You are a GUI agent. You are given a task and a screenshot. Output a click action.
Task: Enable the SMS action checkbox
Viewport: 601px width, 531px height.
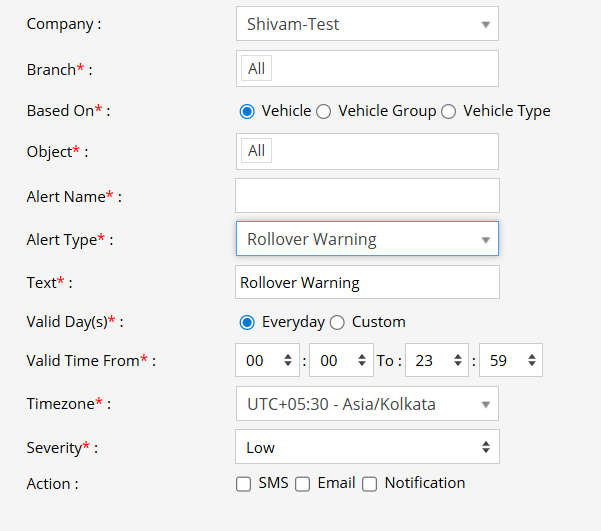[244, 484]
